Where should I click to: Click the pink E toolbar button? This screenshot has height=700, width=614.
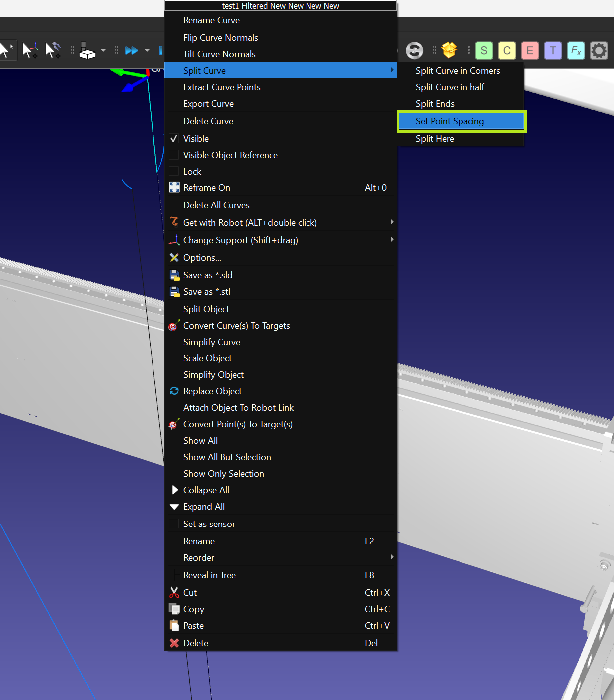click(530, 50)
